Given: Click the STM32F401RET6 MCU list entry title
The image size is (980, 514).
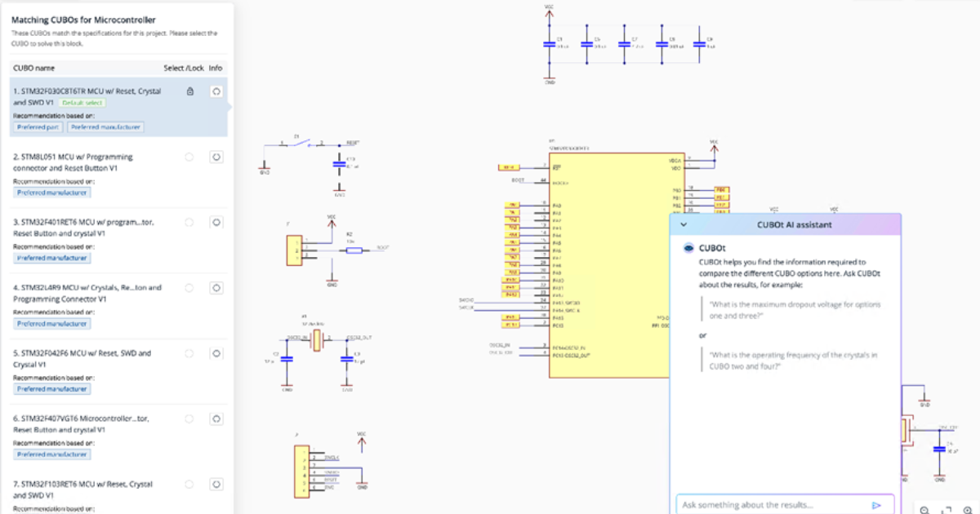Looking at the screenshot, I should [84, 227].
